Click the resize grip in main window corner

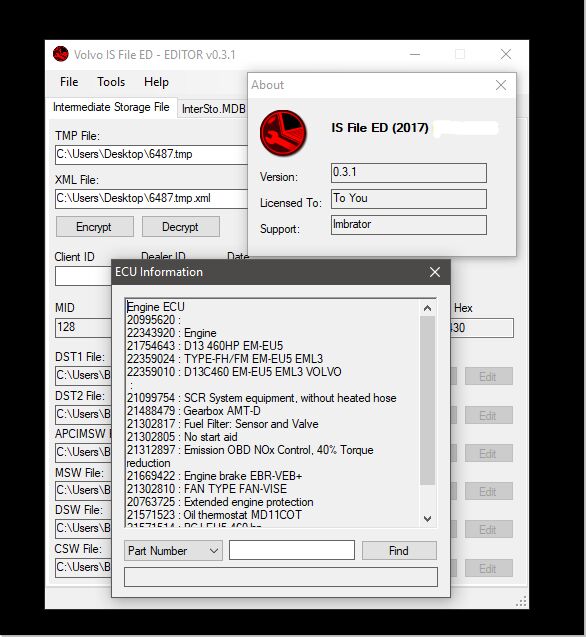click(x=521, y=601)
